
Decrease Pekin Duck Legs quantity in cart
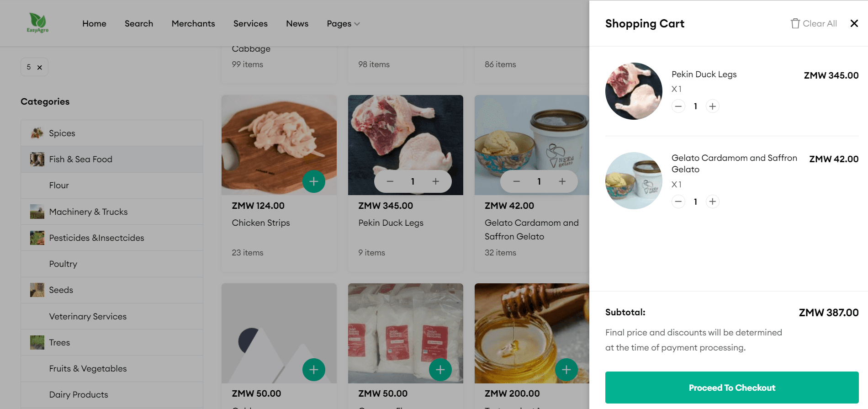[678, 106]
